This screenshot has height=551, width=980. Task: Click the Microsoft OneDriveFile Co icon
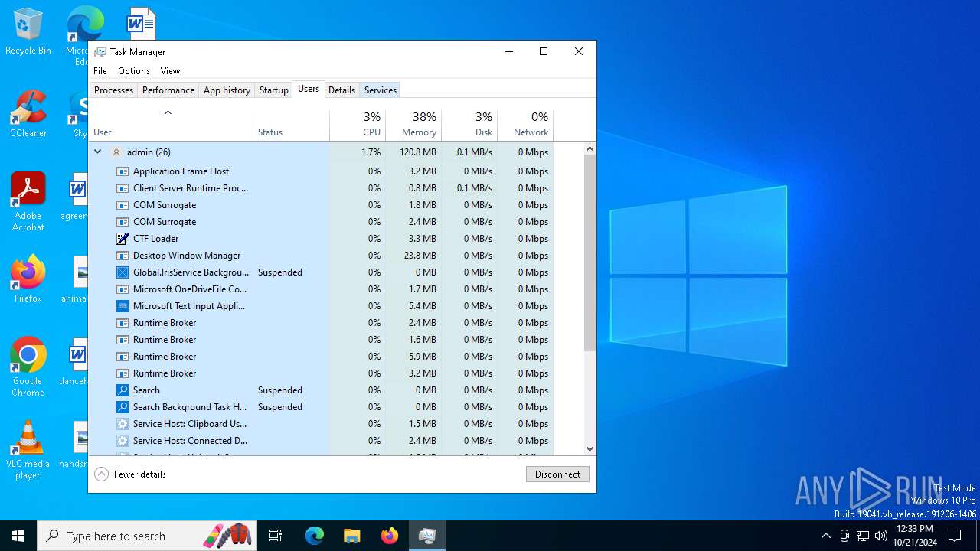pyautogui.click(x=122, y=289)
